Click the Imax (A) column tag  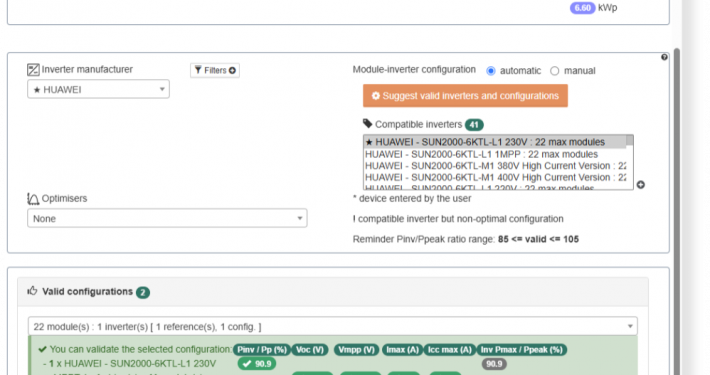403,350
